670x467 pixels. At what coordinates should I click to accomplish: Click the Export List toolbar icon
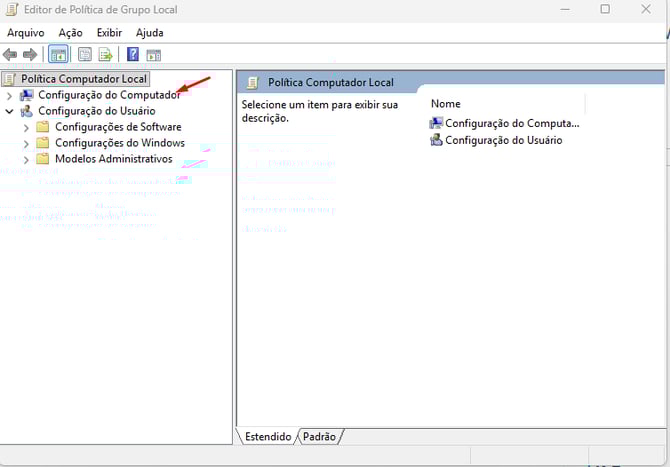coord(104,54)
